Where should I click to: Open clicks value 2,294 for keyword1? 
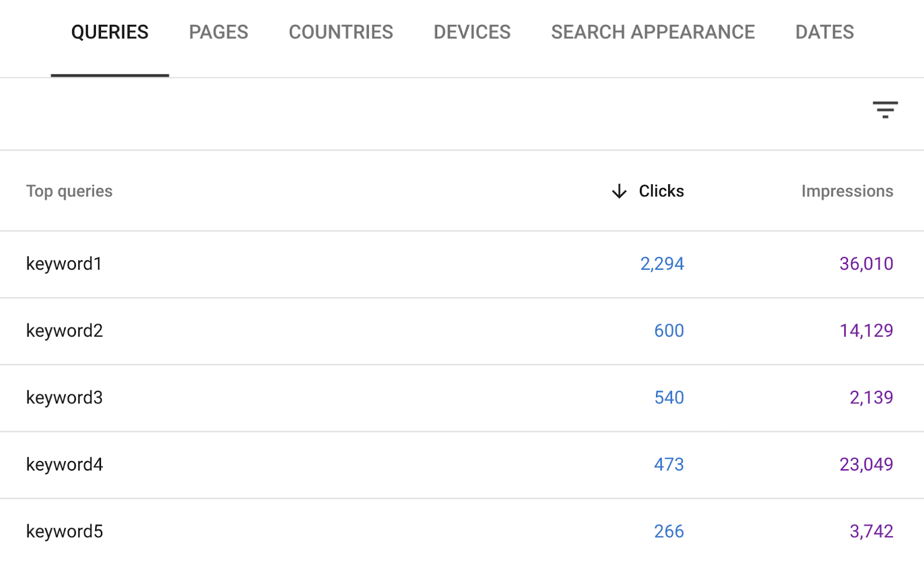tap(662, 264)
